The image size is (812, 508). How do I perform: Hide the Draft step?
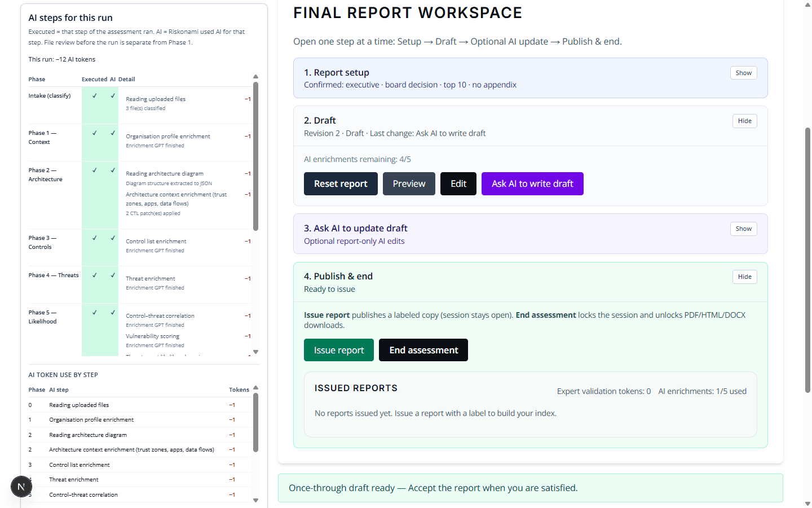click(745, 121)
